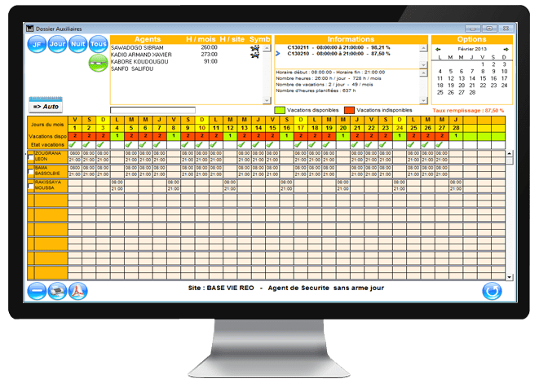Click the Février 2013 calendar title

(x=472, y=49)
